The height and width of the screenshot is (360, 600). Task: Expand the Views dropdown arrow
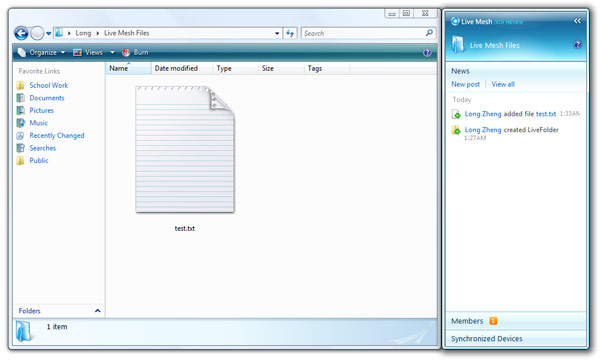pyautogui.click(x=112, y=52)
